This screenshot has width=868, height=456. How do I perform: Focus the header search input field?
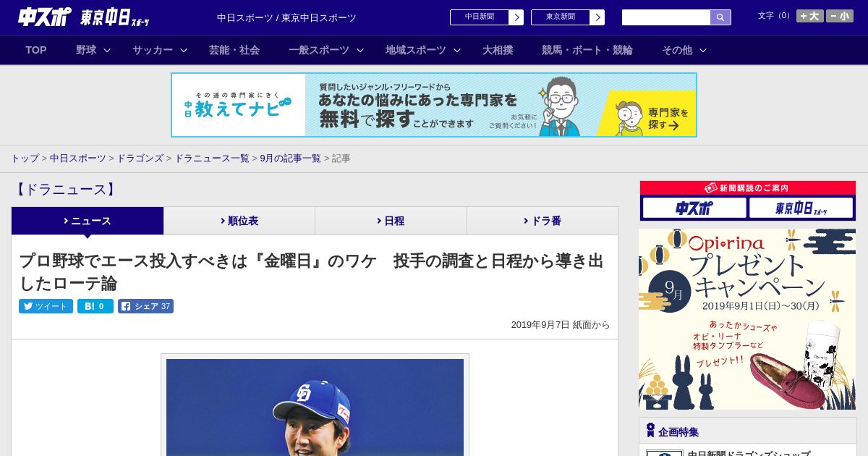[666, 17]
